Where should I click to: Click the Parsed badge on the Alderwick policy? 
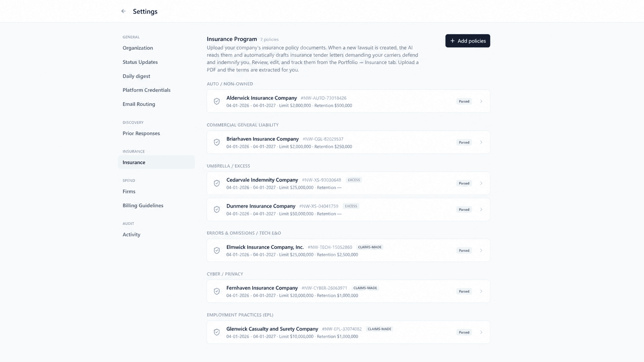point(464,101)
